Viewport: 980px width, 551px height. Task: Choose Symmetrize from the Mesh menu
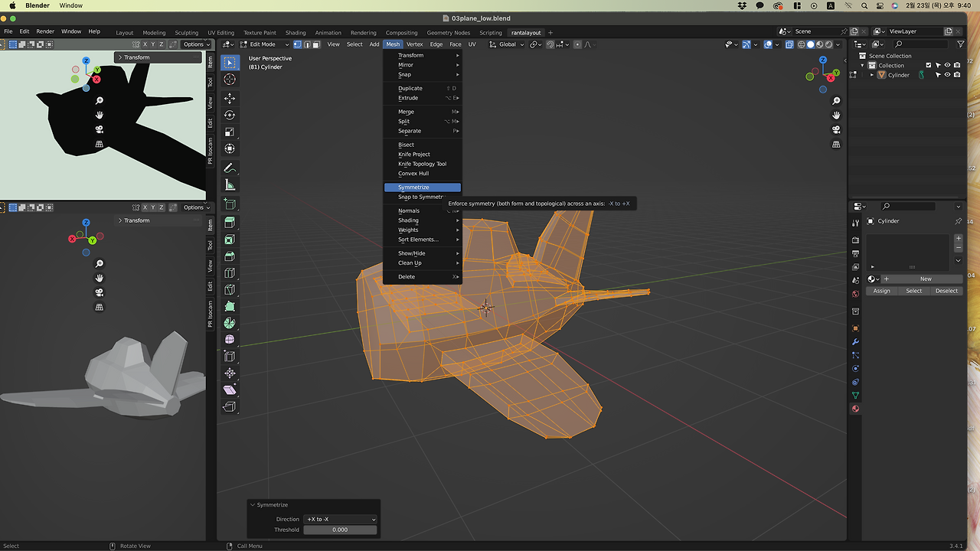[413, 187]
